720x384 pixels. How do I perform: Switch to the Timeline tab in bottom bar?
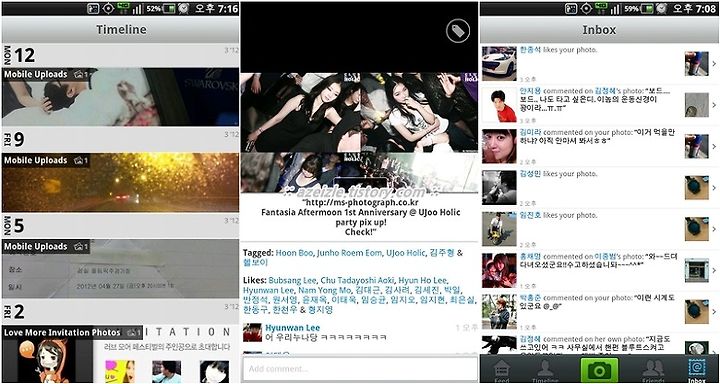[x=546, y=370]
